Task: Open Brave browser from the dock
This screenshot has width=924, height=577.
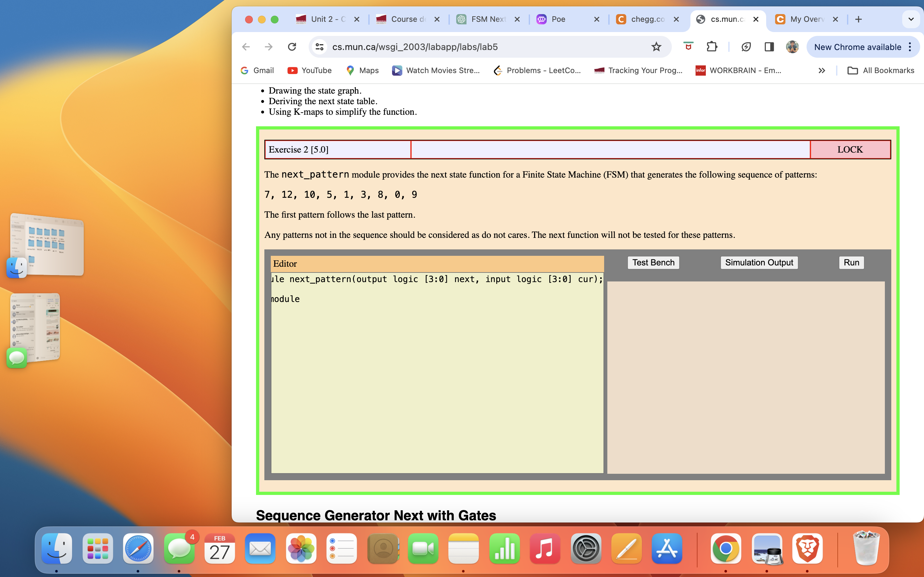Action: pyautogui.click(x=807, y=549)
